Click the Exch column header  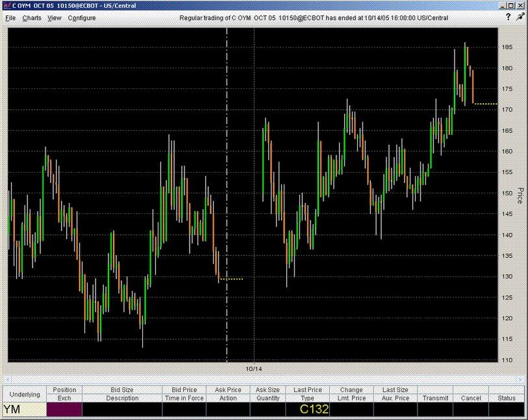64,398
